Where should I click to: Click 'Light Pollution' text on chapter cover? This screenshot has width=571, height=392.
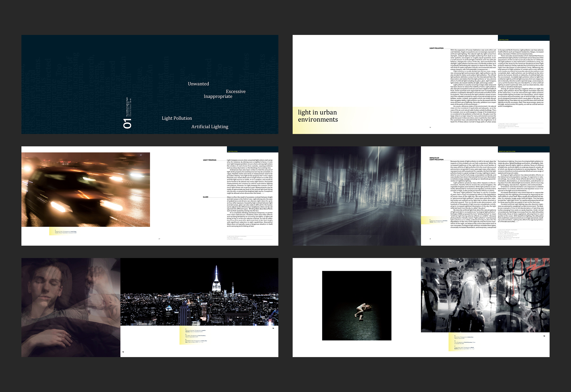[x=177, y=118]
